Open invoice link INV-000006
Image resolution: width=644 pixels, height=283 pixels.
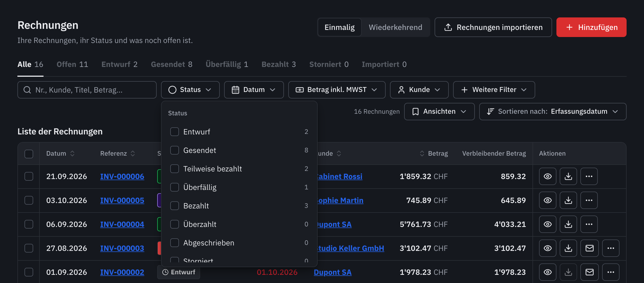click(x=122, y=176)
